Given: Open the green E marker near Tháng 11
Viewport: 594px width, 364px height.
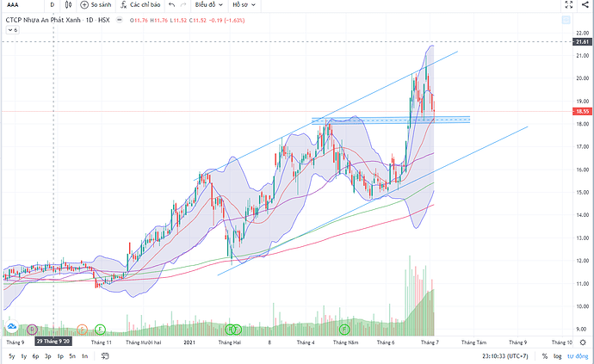Looking at the screenshot, I should 100,330.
